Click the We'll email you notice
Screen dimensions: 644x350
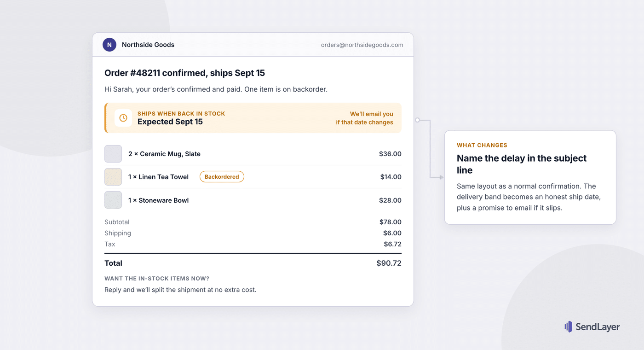tap(364, 118)
